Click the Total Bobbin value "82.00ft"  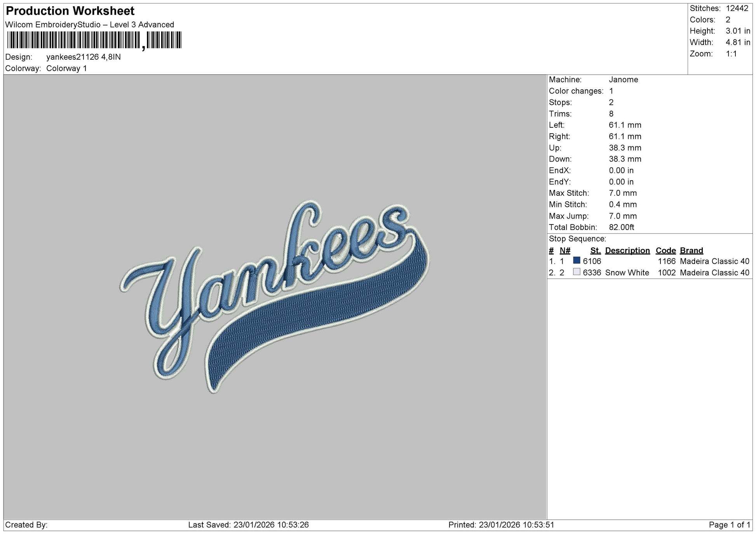[622, 227]
